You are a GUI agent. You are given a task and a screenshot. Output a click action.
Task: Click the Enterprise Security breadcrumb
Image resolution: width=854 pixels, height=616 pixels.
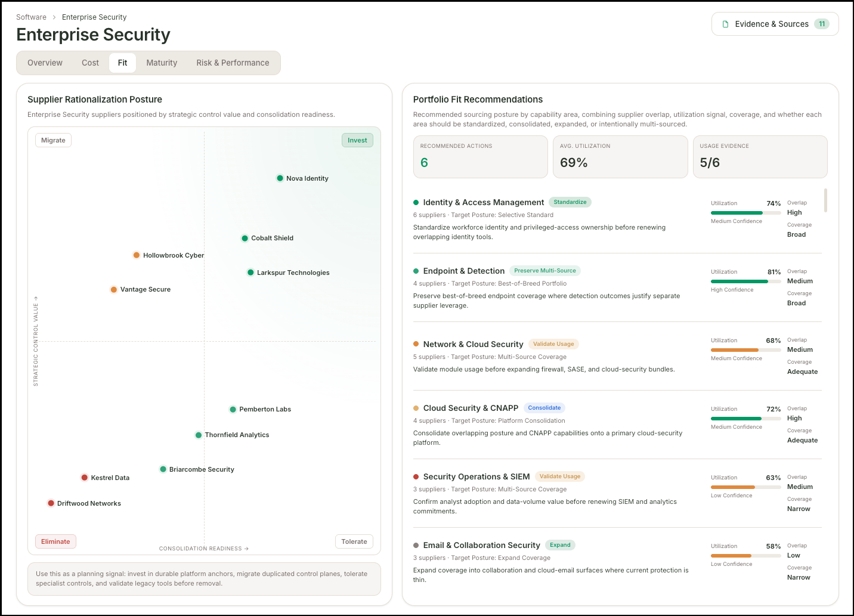click(94, 17)
